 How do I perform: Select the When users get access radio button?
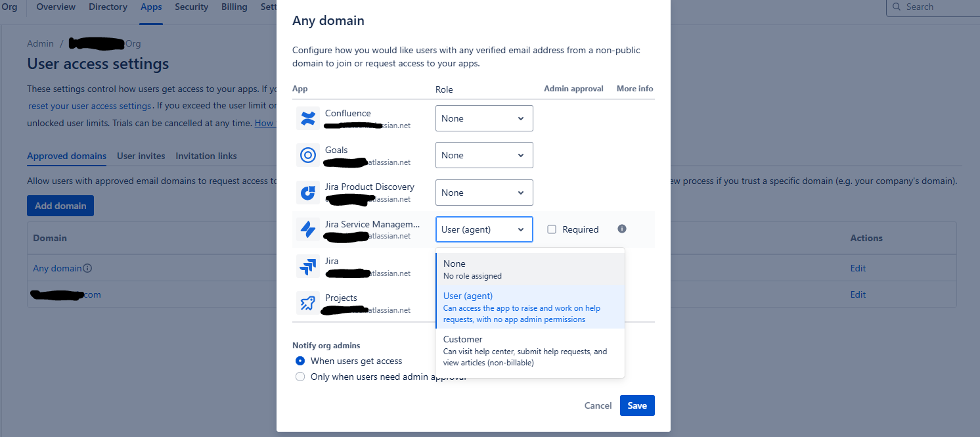300,361
